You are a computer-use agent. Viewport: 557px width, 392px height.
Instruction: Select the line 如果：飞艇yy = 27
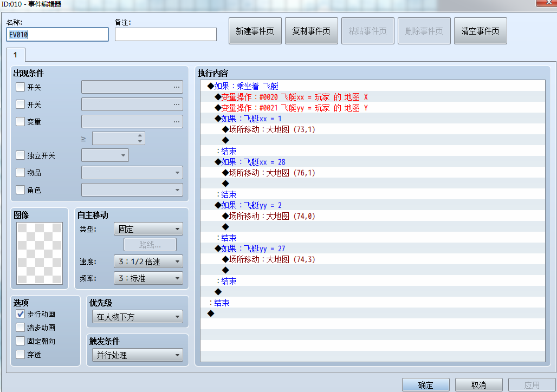pos(373,249)
